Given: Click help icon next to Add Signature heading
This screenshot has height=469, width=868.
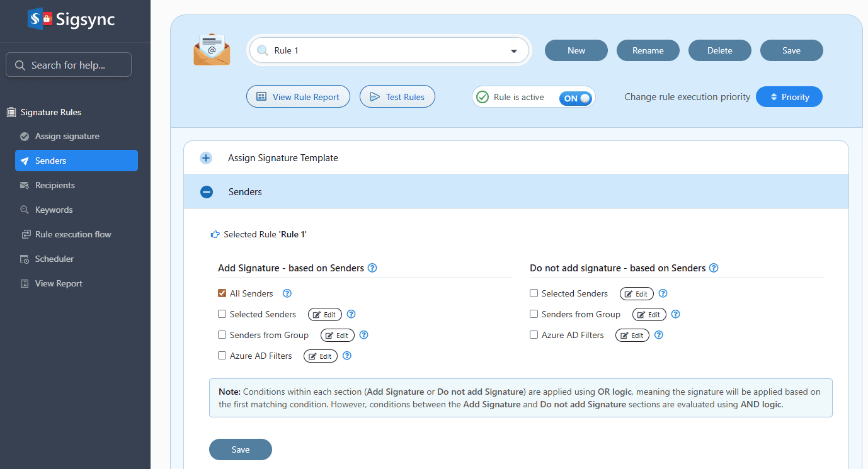Looking at the screenshot, I should [372, 268].
